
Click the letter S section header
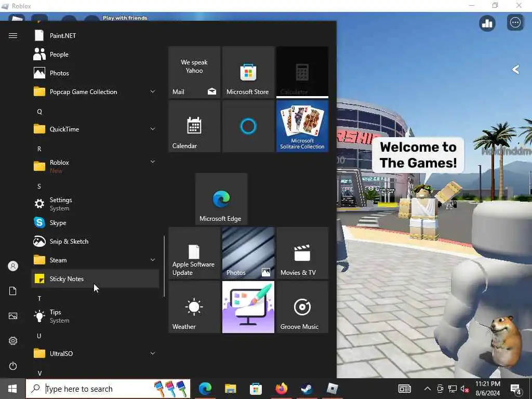point(39,187)
